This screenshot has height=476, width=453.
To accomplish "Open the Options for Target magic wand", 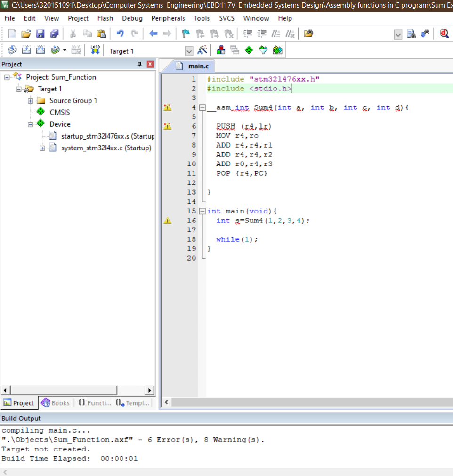I will click(202, 50).
